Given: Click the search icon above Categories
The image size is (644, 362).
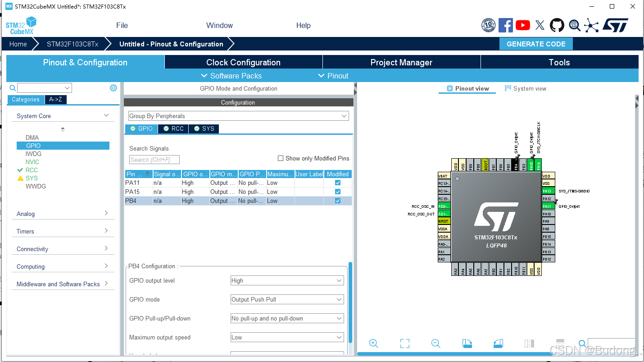Looking at the screenshot, I should tap(13, 88).
